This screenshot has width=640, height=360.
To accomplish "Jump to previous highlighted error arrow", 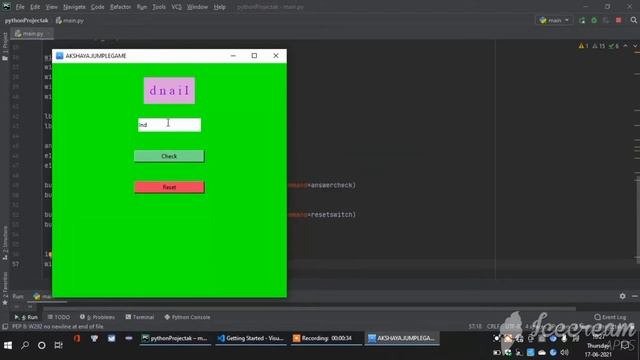I will click(625, 46).
